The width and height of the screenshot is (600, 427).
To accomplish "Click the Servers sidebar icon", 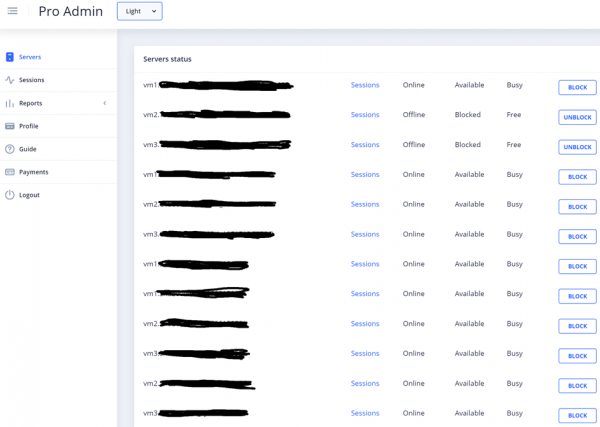I will [10, 57].
